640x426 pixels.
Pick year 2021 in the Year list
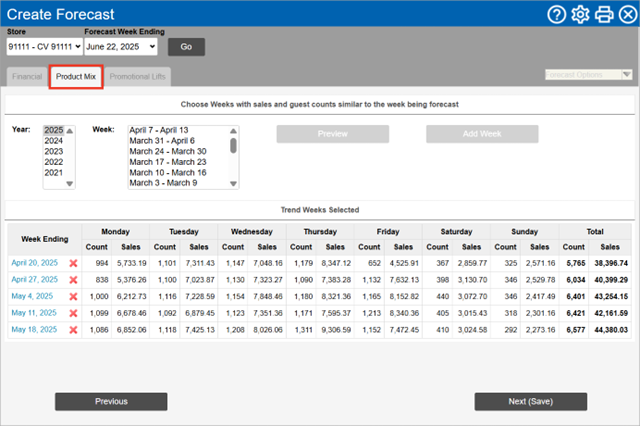(54, 173)
